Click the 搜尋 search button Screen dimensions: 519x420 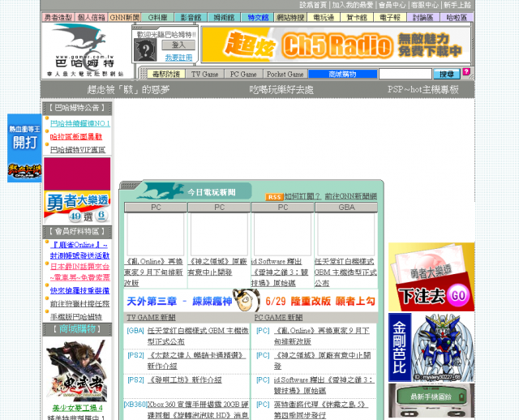pyautogui.click(x=447, y=74)
